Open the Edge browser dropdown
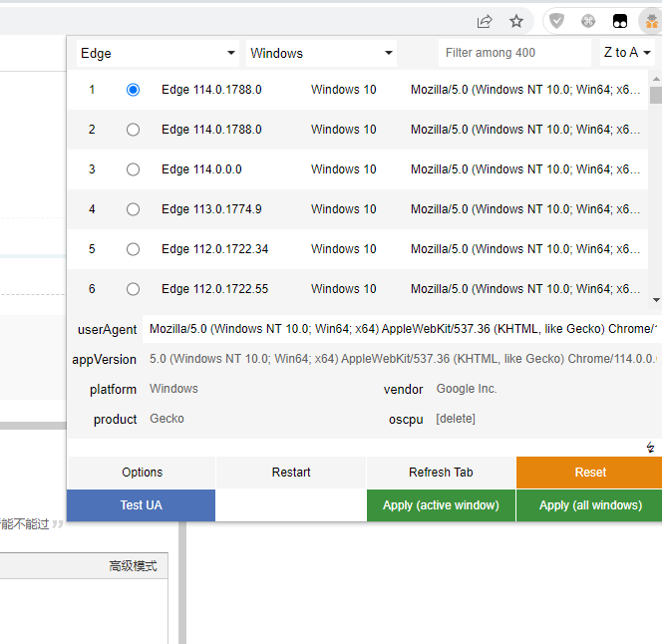The width and height of the screenshot is (662, 644). click(158, 53)
